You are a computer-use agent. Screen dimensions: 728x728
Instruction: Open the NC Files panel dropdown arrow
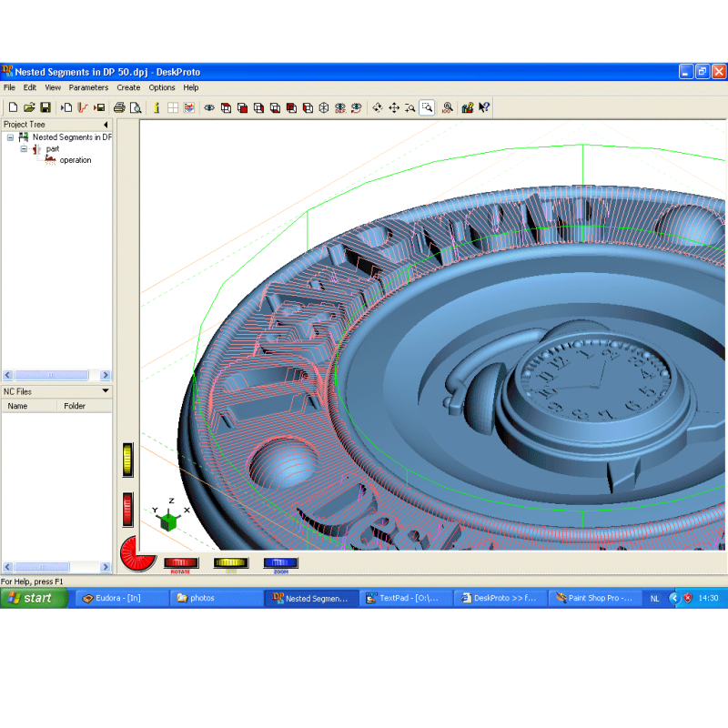point(106,391)
